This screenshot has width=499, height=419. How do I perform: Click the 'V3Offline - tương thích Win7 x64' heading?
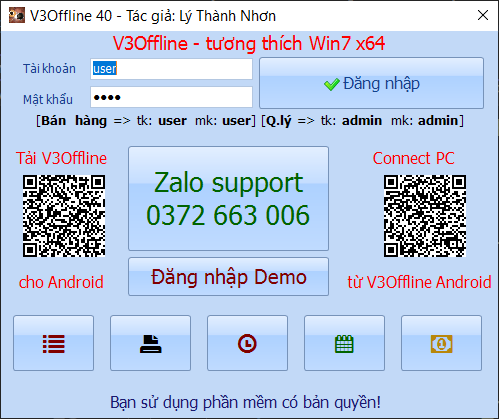249,44
